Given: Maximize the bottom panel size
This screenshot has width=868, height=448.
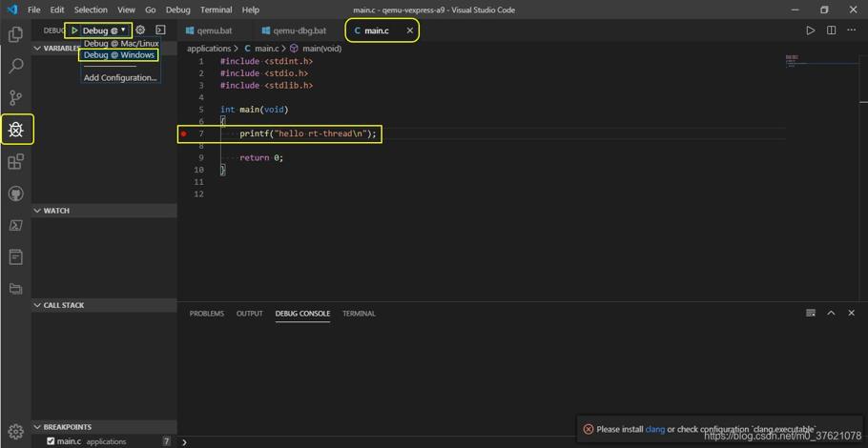Looking at the screenshot, I should point(831,313).
